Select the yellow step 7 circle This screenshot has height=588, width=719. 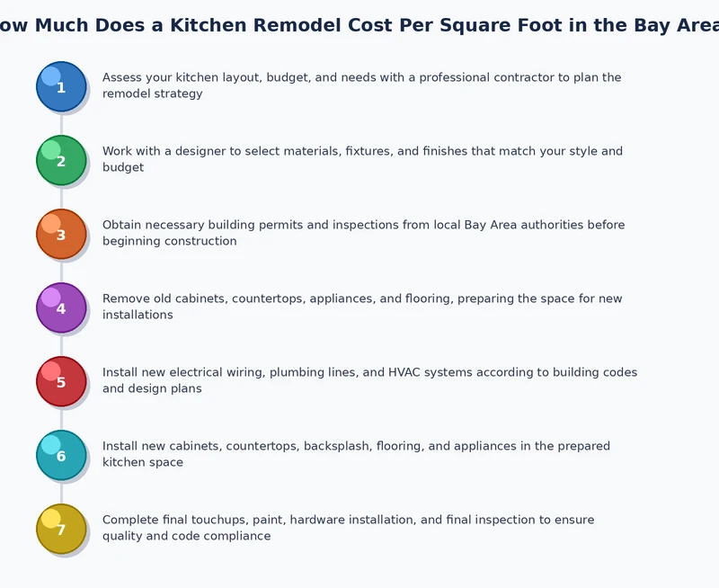tap(61, 530)
